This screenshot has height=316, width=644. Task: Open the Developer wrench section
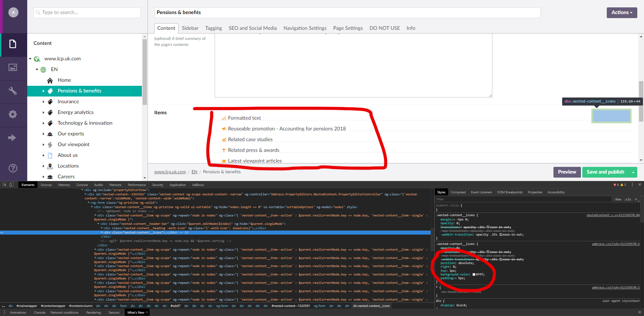tap(13, 91)
